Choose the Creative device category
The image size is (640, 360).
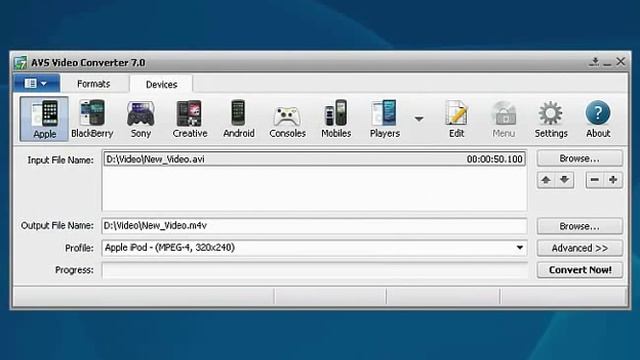pyautogui.click(x=190, y=119)
